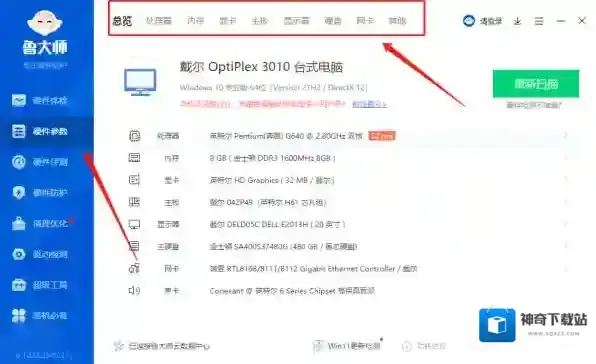Open 装机必备 software section

(x=40, y=315)
